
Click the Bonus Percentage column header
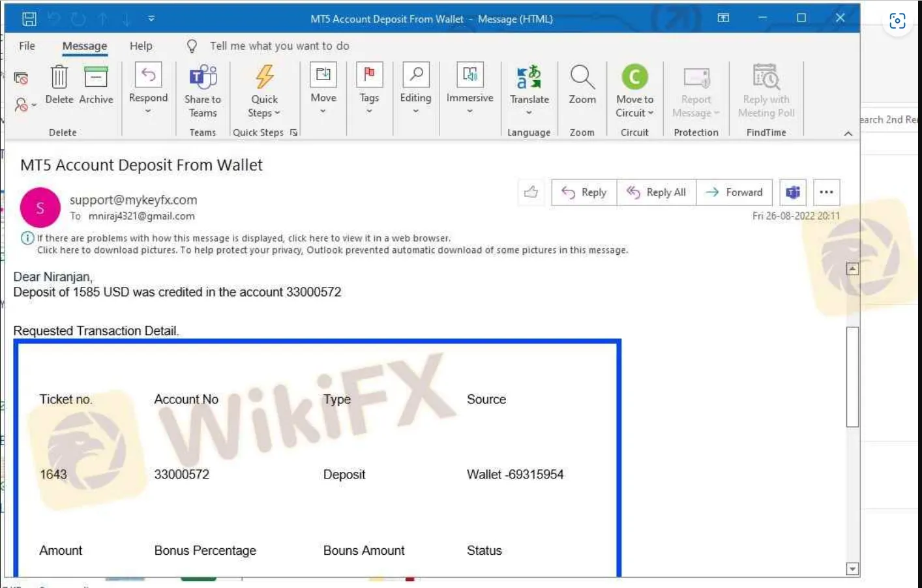click(x=205, y=551)
